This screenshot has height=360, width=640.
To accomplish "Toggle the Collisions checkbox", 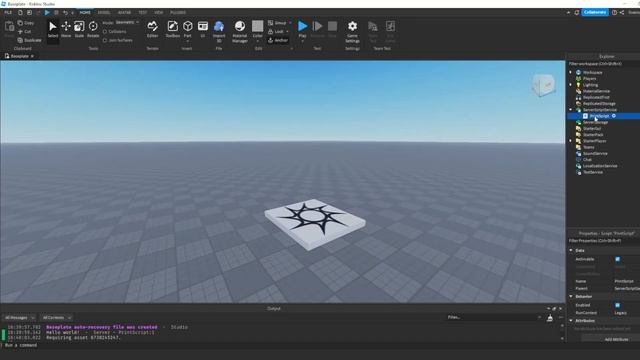I will (105, 31).
